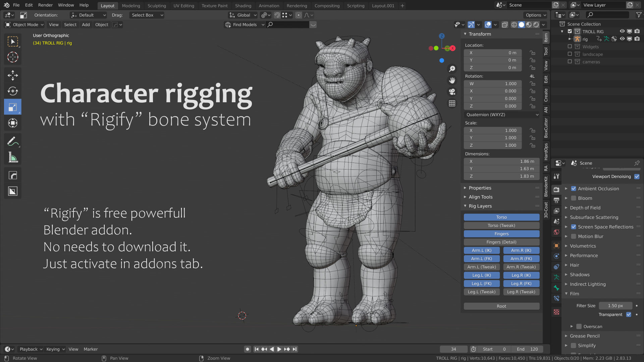Open World properties globe tab
This screenshot has height=362, width=644.
556,232
